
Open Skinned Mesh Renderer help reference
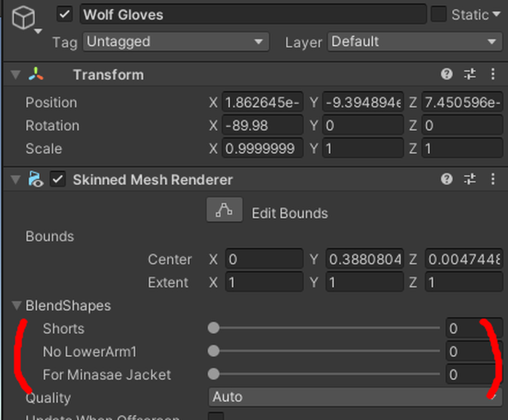point(447,178)
